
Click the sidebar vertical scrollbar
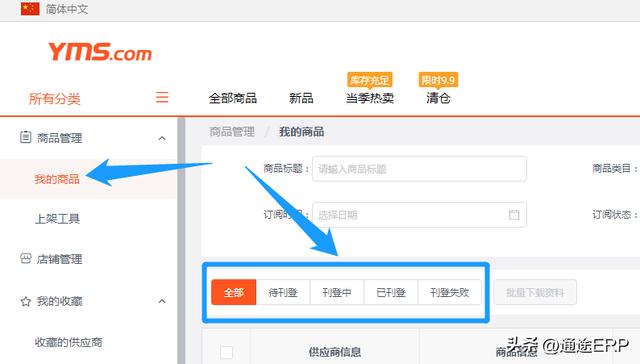point(181,241)
